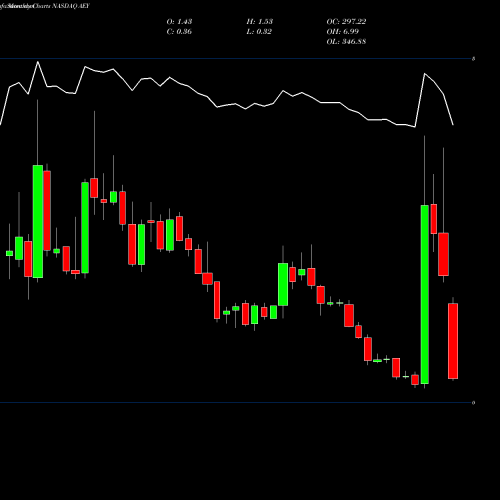The height and width of the screenshot is (500, 500).
Task: Click the low price value L: 0.32
Action: tap(259, 32)
